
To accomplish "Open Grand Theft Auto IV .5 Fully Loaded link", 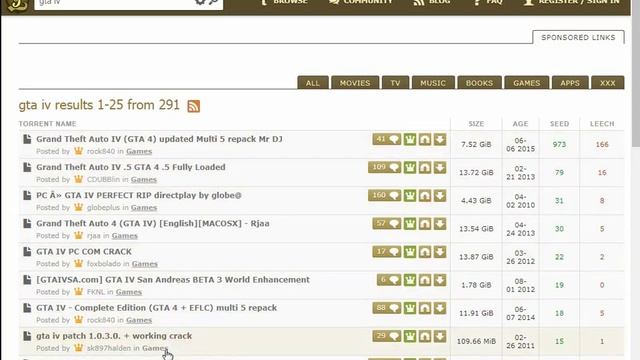I will tap(131, 167).
